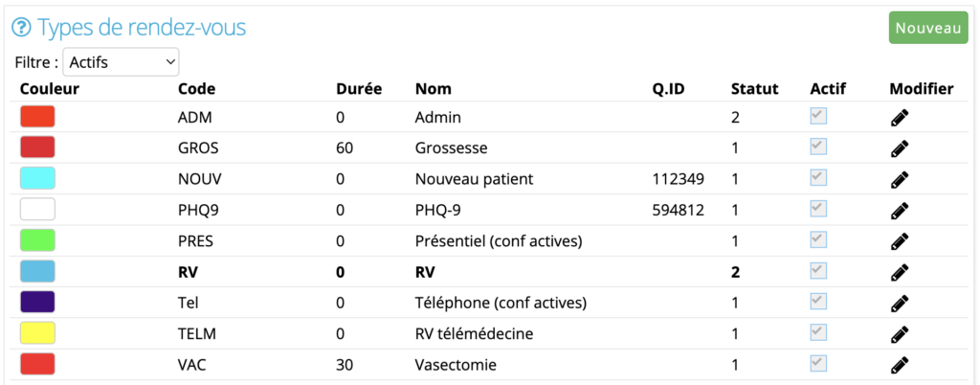Toggle Actif checkbox for RV télémédecine
The image size is (980, 385).
[818, 332]
